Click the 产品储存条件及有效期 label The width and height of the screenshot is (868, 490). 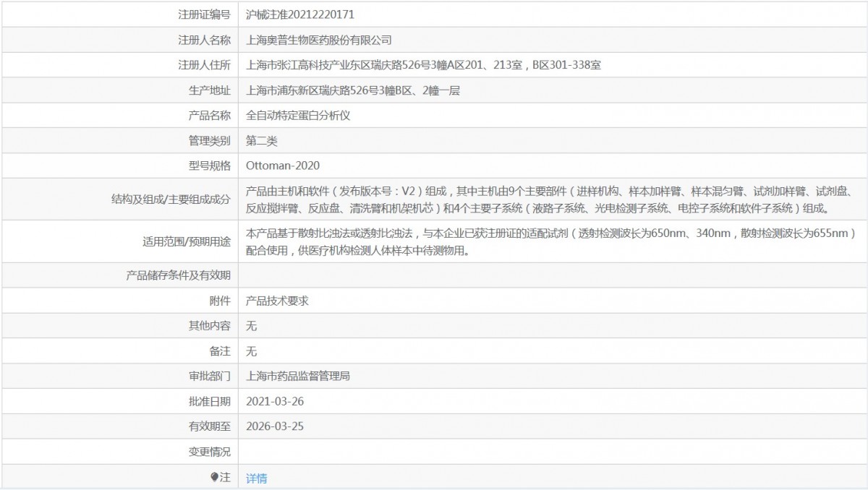tap(178, 275)
